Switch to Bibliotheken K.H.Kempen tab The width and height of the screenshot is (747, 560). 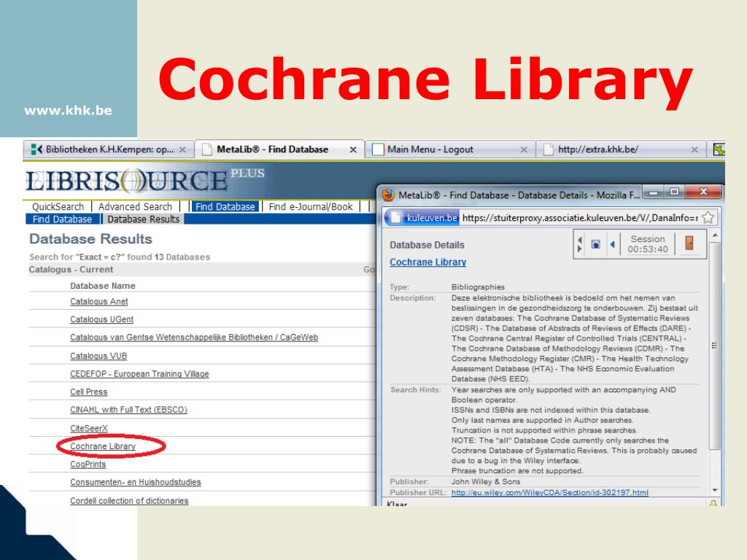pos(109,149)
